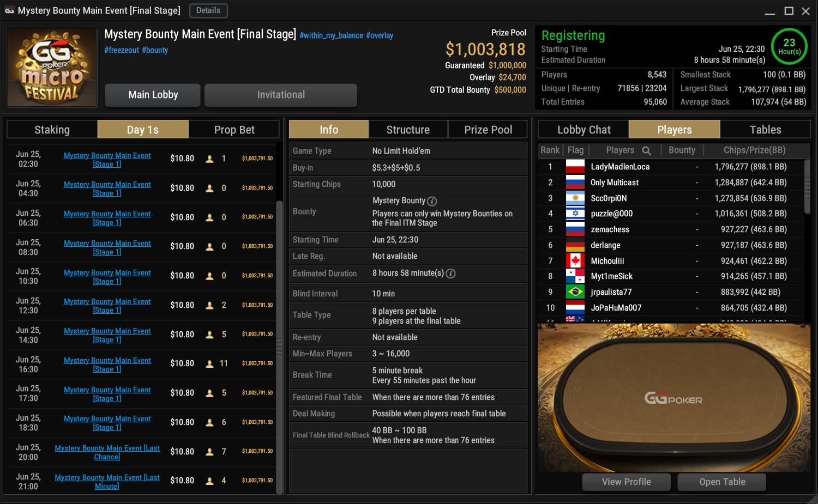Click the Main Lobby button
Viewport: 818px width, 504px height.
tap(153, 95)
